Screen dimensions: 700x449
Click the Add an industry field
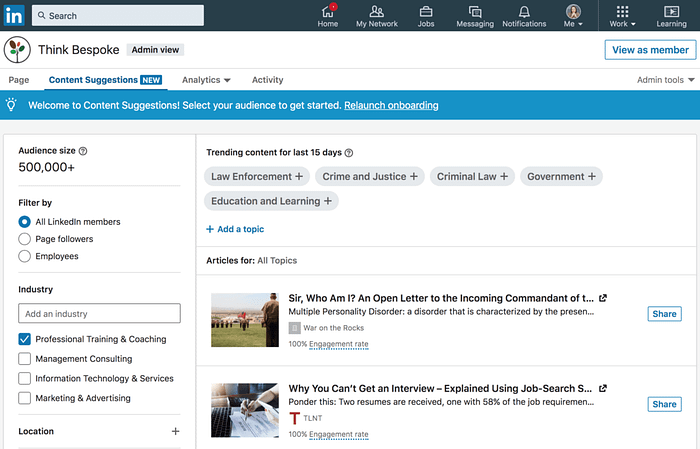(x=100, y=313)
